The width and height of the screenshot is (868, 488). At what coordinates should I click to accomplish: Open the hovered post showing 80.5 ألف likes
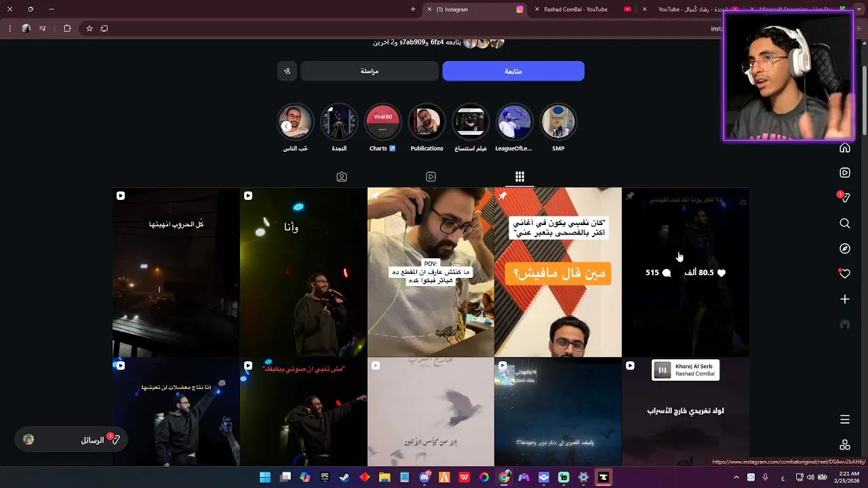[x=686, y=272]
